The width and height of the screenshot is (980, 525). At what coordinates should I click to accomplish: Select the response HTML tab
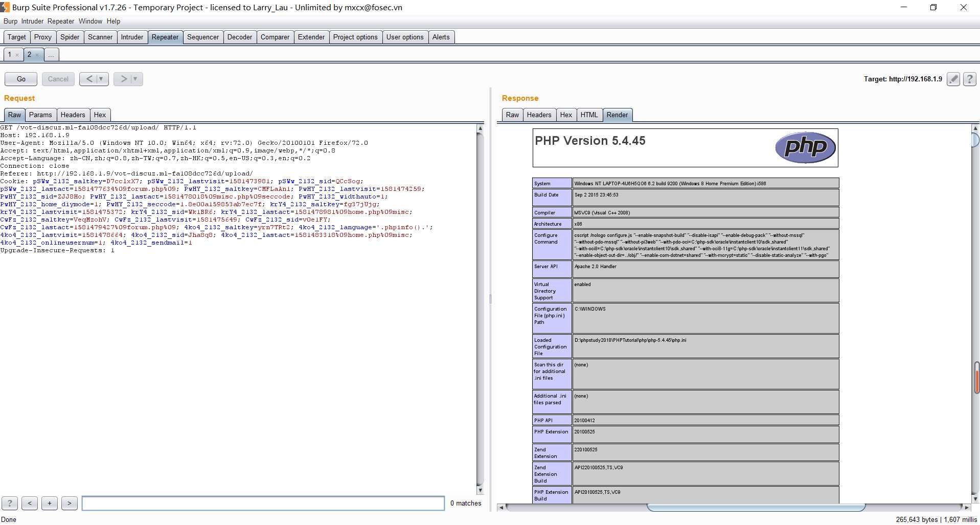589,115
